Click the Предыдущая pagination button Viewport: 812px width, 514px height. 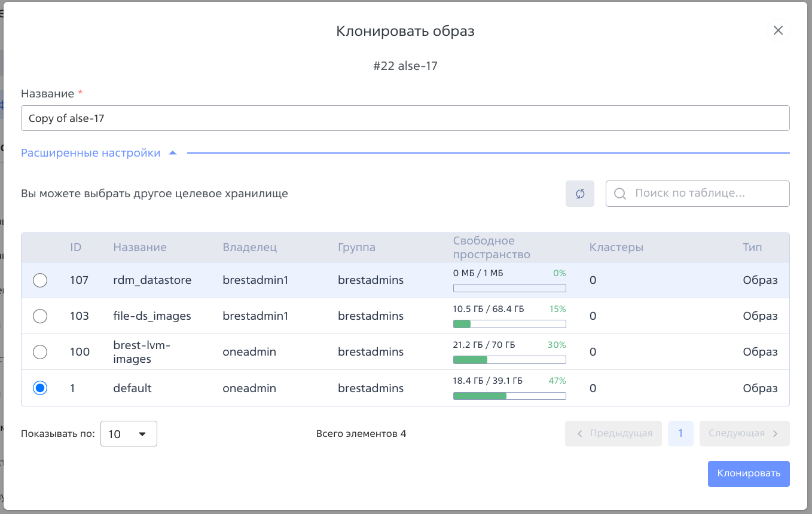point(613,433)
